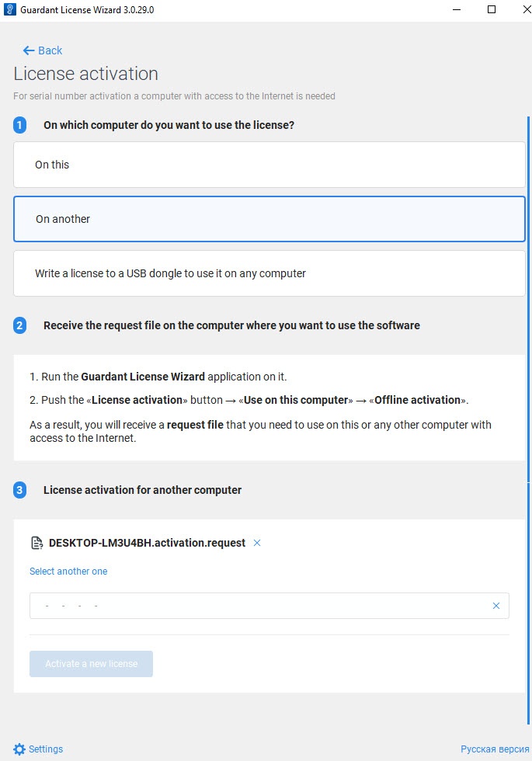Click step 2 number badge

20,325
